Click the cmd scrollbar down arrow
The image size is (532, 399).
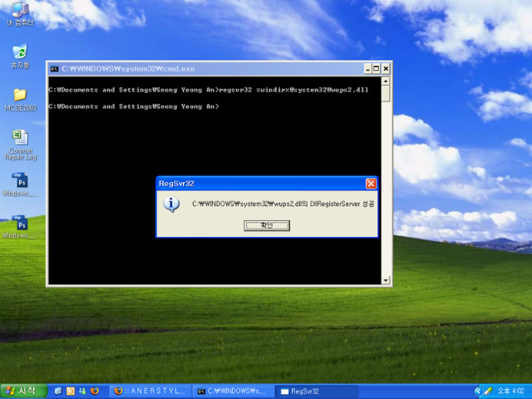(x=386, y=280)
